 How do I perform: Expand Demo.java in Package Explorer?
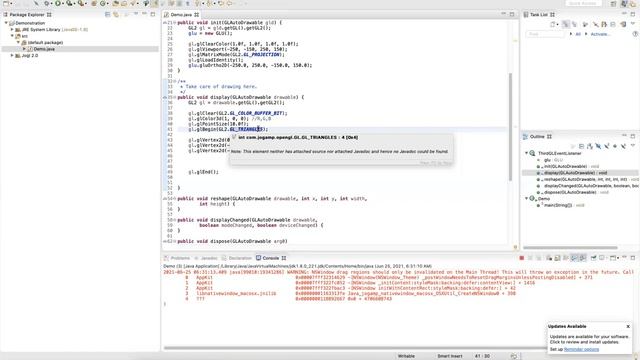(24, 49)
